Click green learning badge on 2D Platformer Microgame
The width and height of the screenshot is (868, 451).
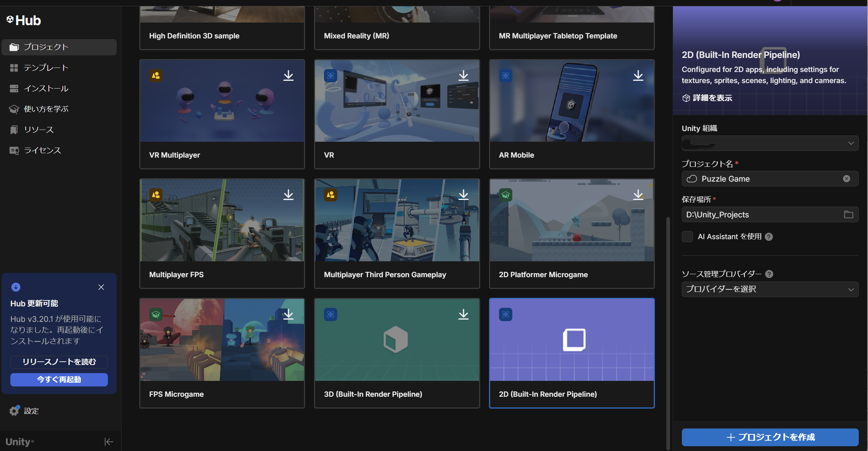tap(506, 195)
